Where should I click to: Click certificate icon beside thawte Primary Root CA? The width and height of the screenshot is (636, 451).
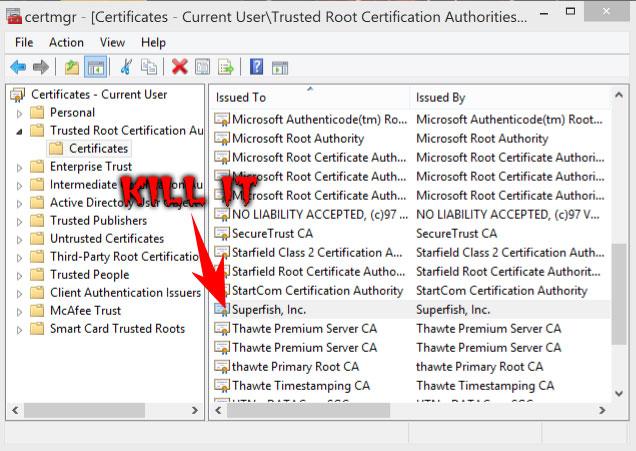click(x=222, y=367)
